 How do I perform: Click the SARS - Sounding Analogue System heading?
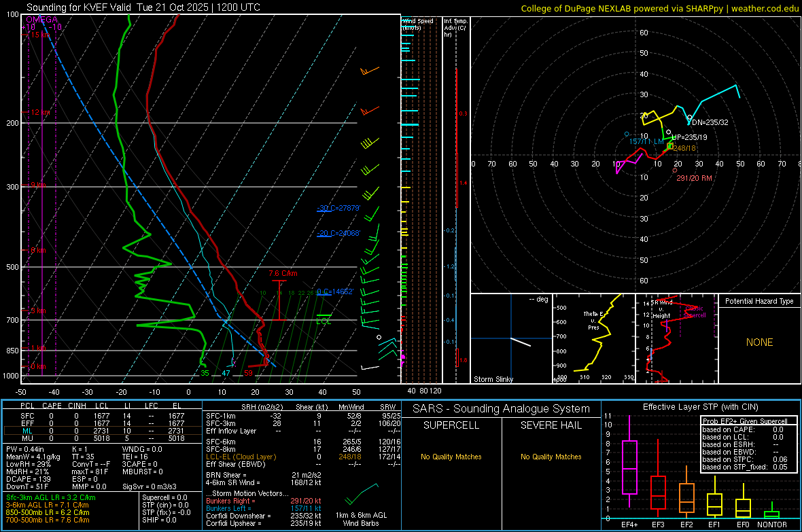point(502,409)
